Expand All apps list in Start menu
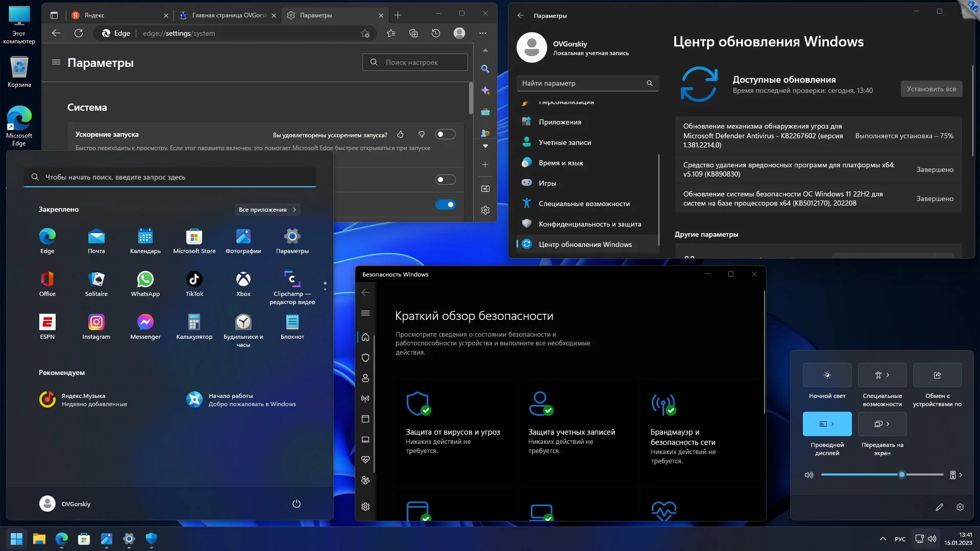 tap(267, 210)
